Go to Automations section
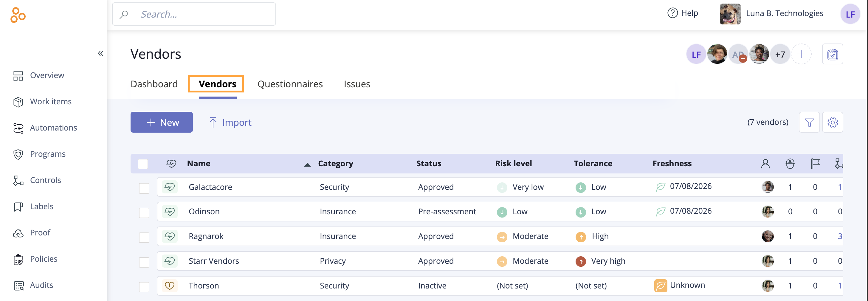 [53, 128]
